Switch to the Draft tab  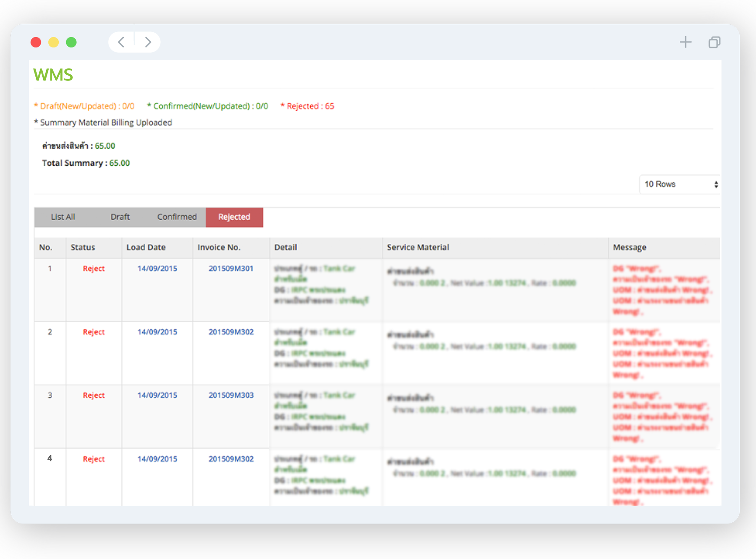[120, 217]
